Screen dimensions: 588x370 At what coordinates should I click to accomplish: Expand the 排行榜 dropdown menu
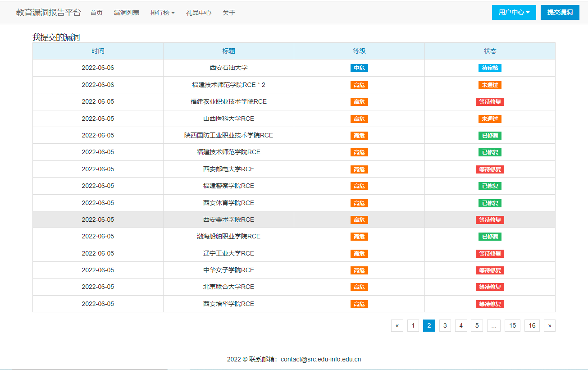point(163,13)
